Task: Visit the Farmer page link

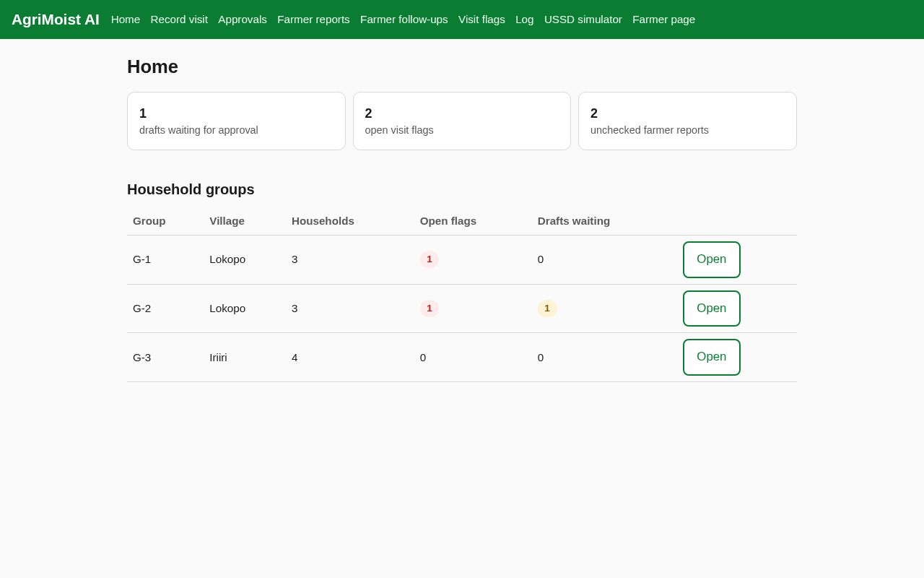Action: pos(664,20)
